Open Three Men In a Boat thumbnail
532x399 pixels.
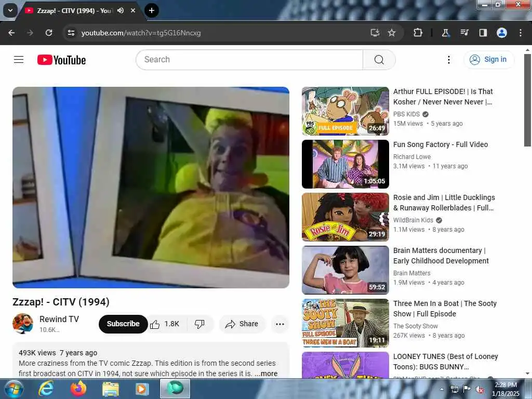[x=345, y=323]
